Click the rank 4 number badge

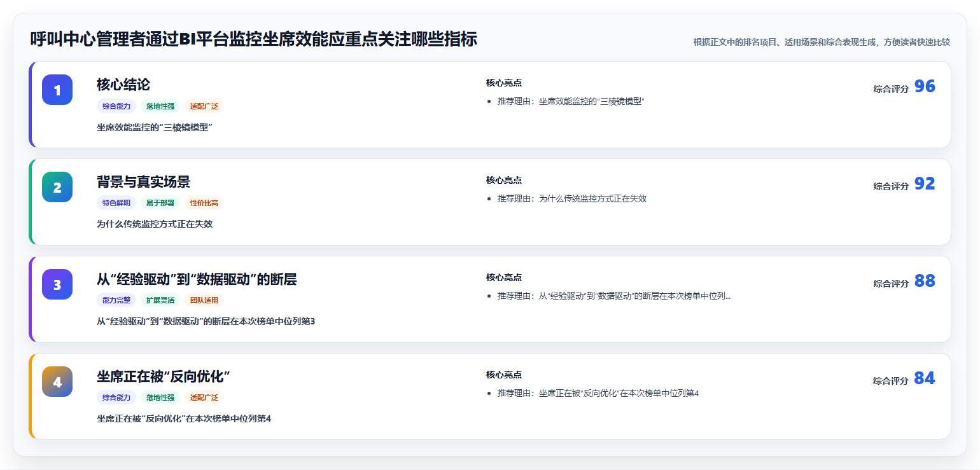click(57, 382)
